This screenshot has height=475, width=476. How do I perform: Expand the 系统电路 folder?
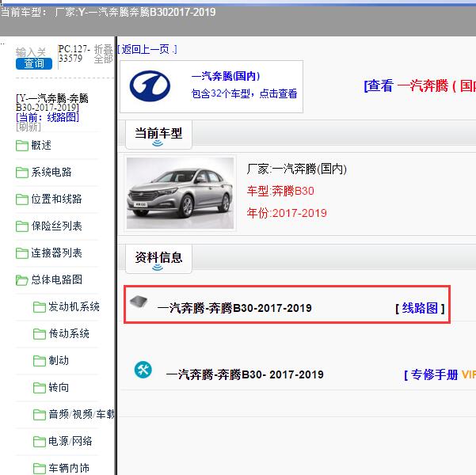(51, 172)
